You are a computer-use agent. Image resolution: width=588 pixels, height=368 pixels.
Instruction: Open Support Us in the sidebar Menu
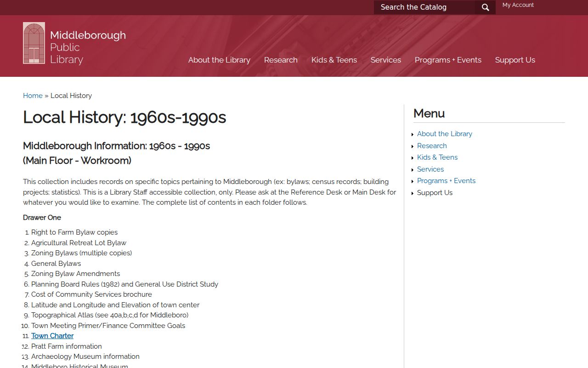point(435,193)
